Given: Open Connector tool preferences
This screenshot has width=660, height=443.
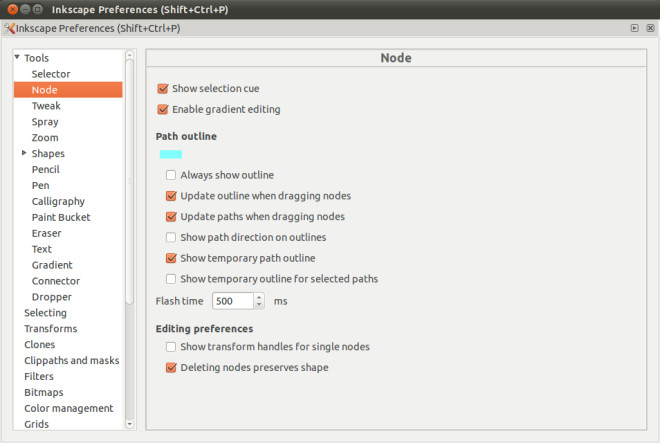Looking at the screenshot, I should coord(56,281).
